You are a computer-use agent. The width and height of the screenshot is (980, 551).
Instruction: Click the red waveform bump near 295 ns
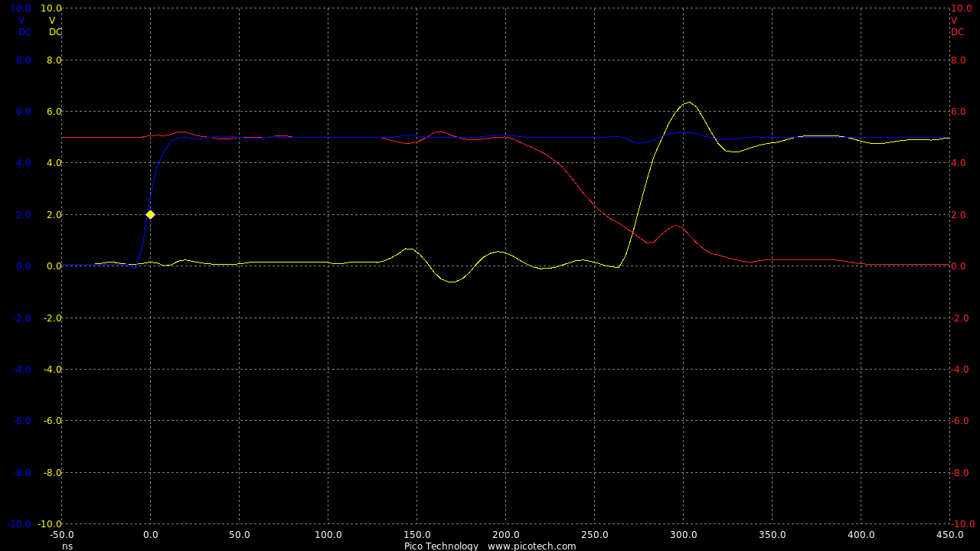pos(675,226)
